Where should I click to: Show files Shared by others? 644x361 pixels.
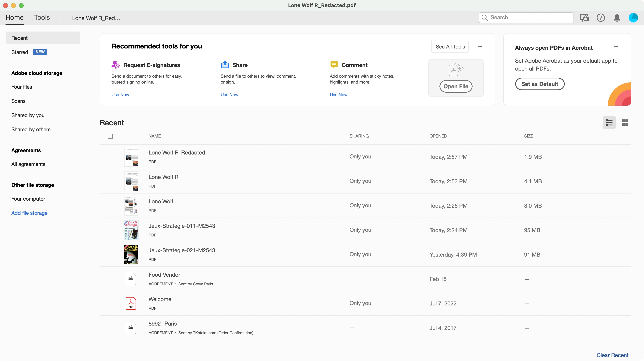[31, 129]
